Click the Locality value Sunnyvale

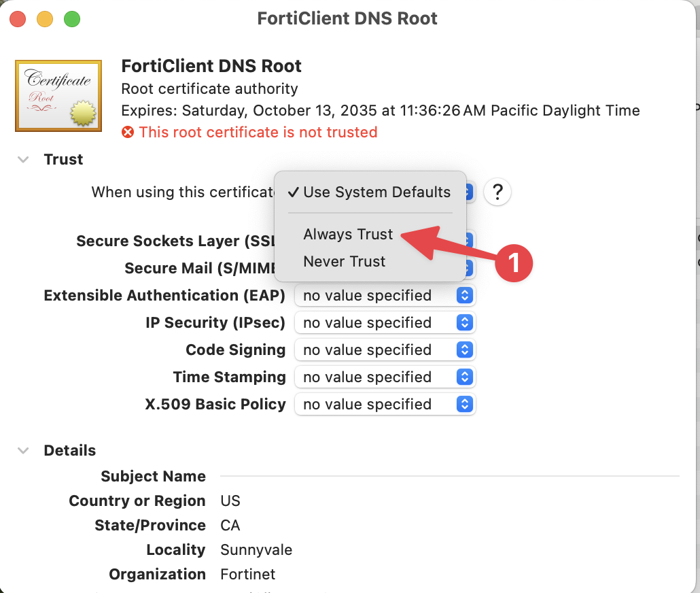(256, 549)
